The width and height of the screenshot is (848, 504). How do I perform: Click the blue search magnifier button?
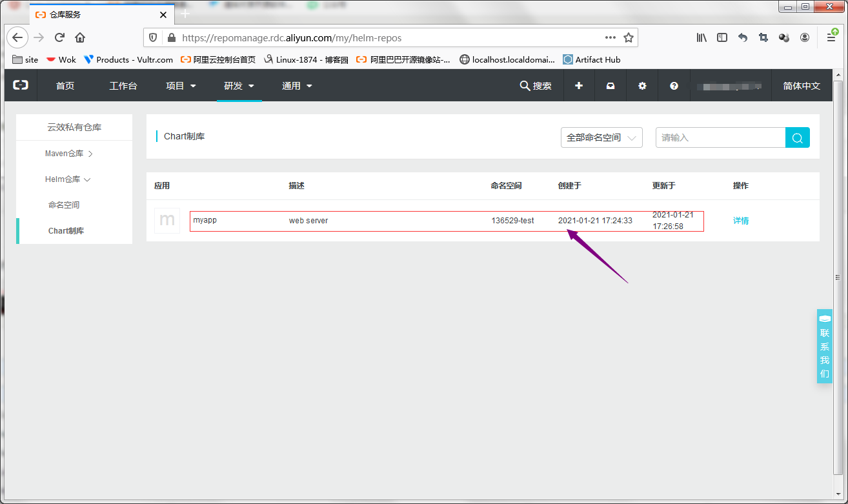tap(798, 137)
